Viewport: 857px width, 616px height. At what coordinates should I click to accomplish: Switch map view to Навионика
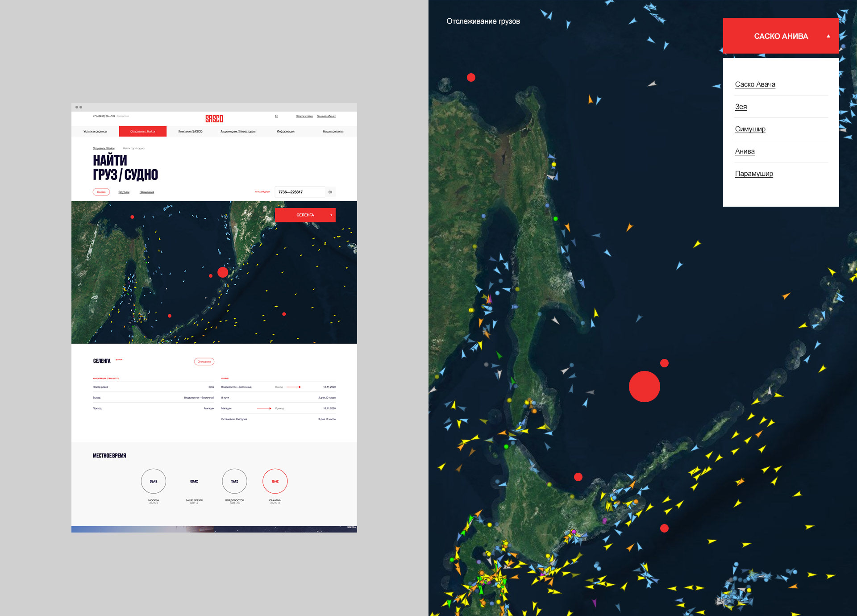146,192
